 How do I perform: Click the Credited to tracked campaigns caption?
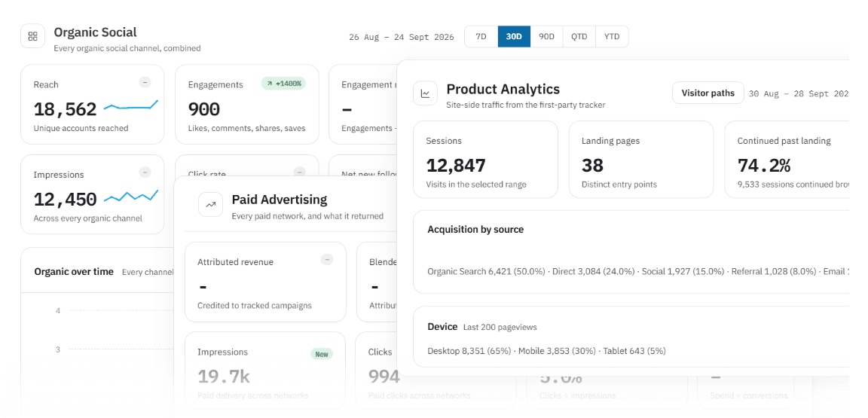coord(255,306)
